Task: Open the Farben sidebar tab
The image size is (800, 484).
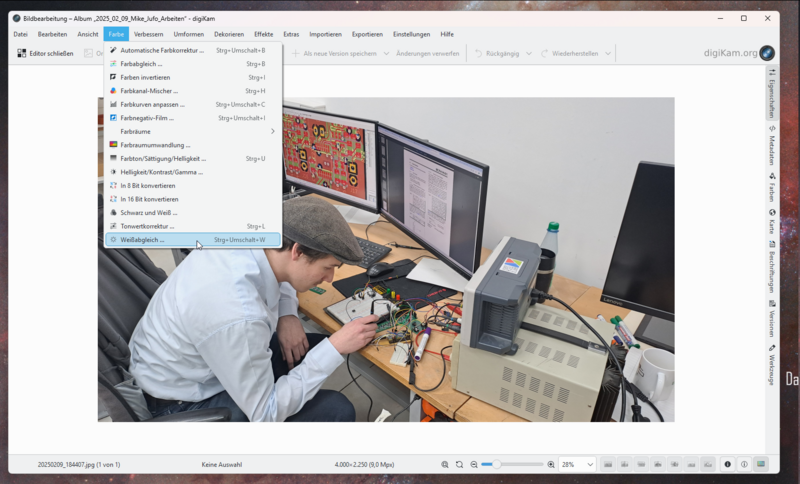Action: [772, 187]
